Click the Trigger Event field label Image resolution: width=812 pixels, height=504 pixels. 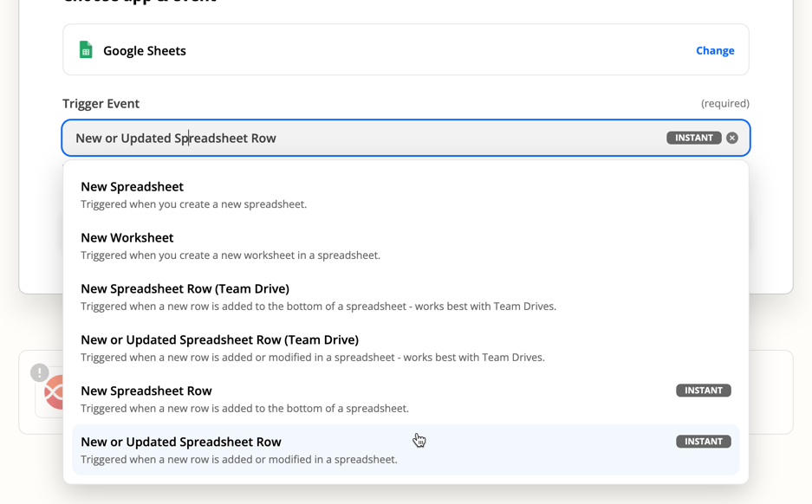(x=101, y=104)
